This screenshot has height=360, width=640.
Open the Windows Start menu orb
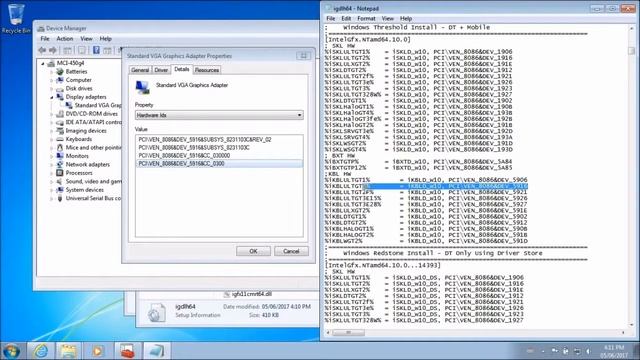[x=11, y=351]
